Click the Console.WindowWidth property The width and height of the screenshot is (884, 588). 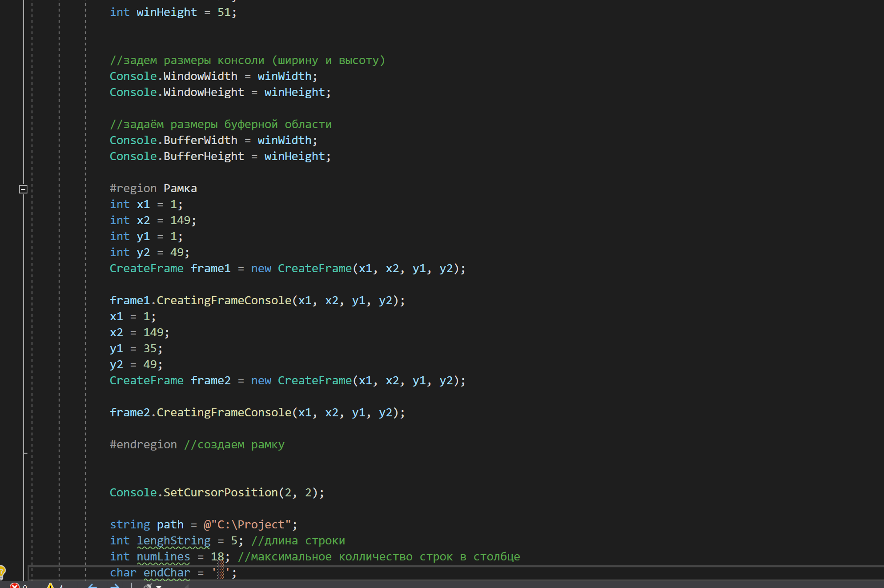tap(200, 76)
